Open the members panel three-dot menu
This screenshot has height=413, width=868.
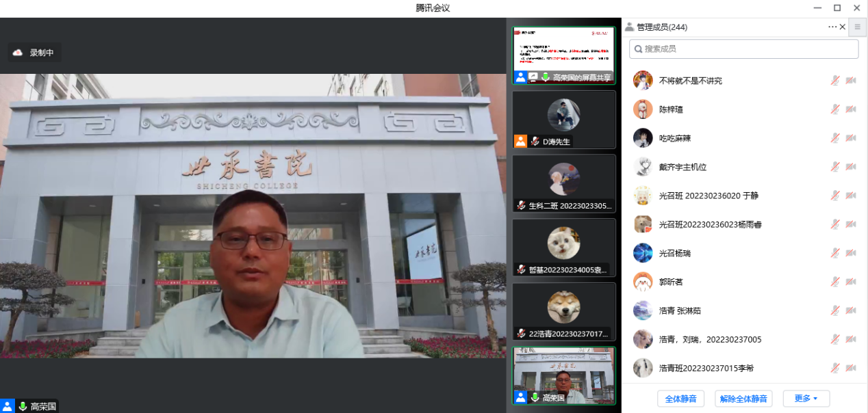(x=832, y=27)
